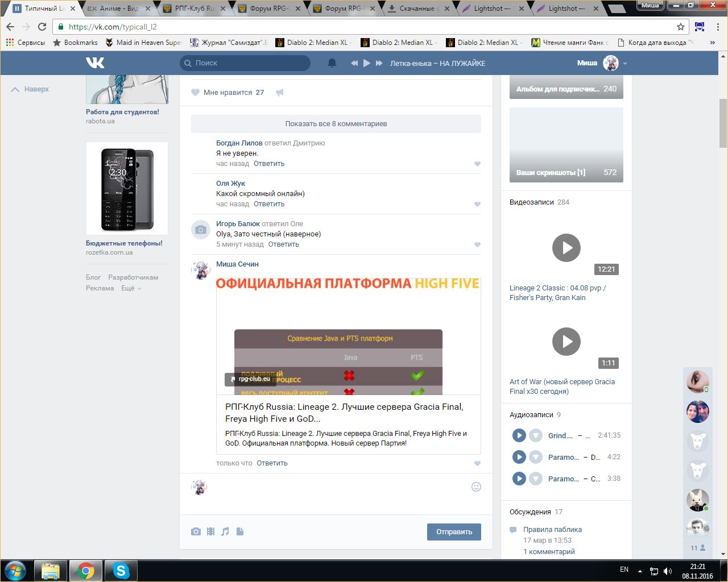728x582 pixels.
Task: Like Оля Жук's comment heart
Action: click(477, 204)
